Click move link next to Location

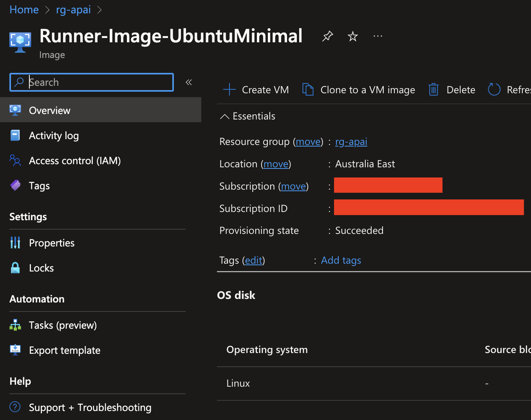pyautogui.click(x=276, y=164)
